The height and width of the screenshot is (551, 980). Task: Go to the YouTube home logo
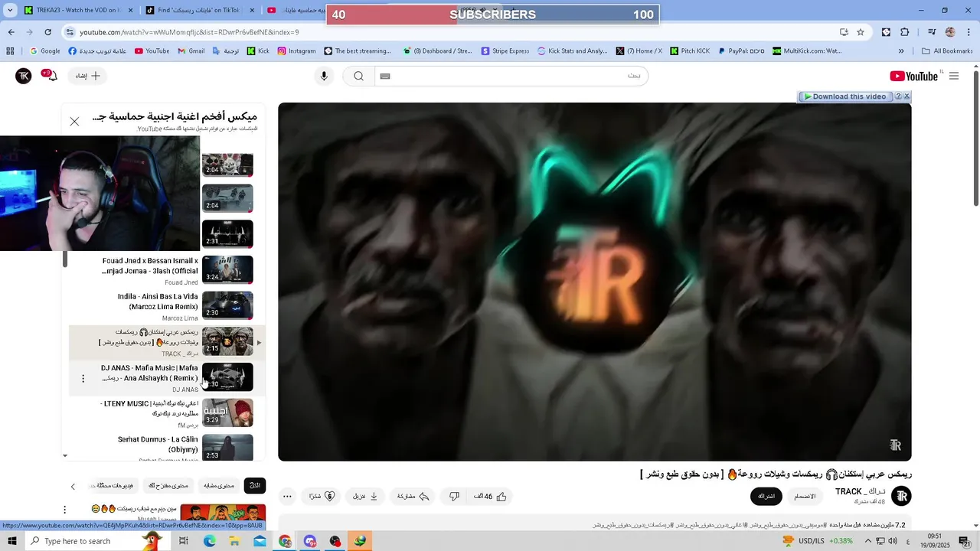[x=914, y=76]
